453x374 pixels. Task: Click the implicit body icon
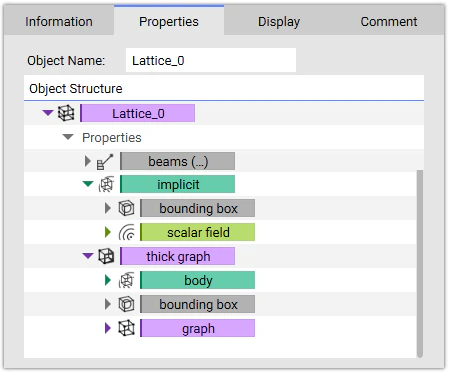(106, 184)
